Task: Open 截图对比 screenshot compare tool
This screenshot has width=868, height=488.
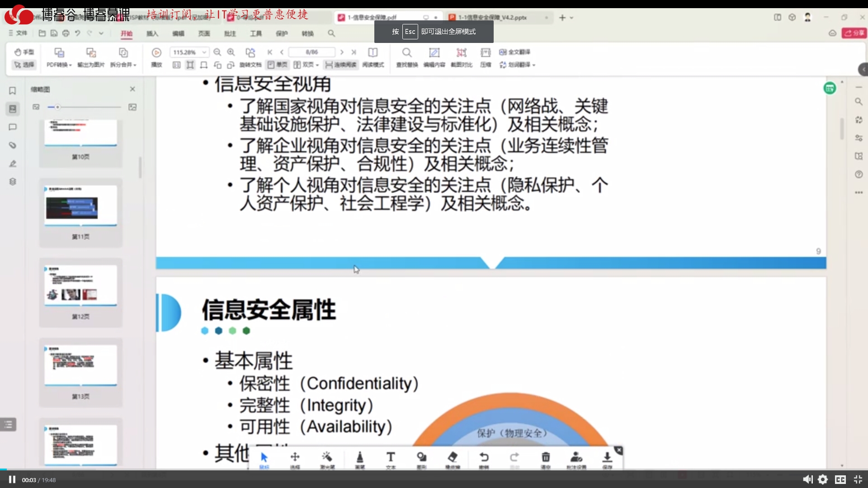Action: pyautogui.click(x=462, y=58)
